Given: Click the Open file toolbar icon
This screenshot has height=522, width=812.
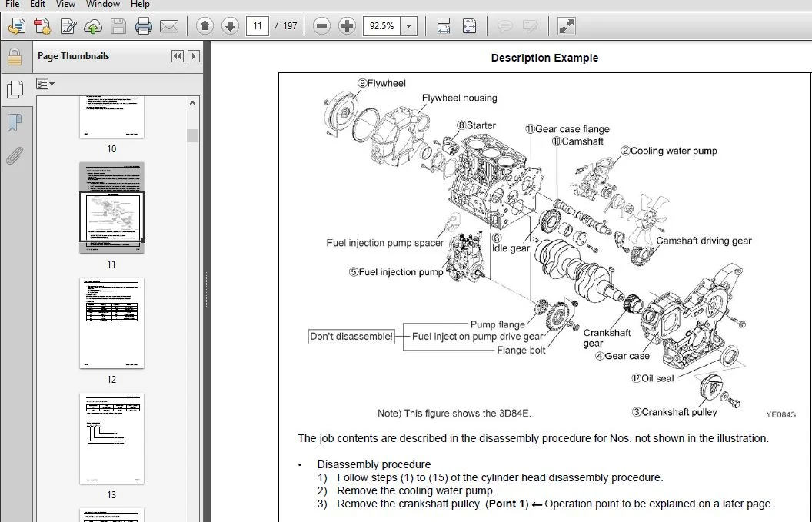Looking at the screenshot, I should pyautogui.click(x=17, y=26).
